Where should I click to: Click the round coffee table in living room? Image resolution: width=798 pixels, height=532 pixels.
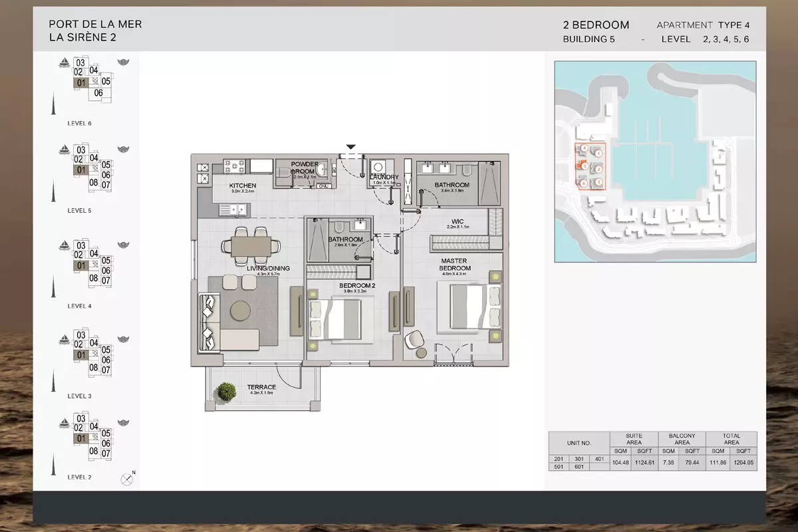[x=240, y=311]
